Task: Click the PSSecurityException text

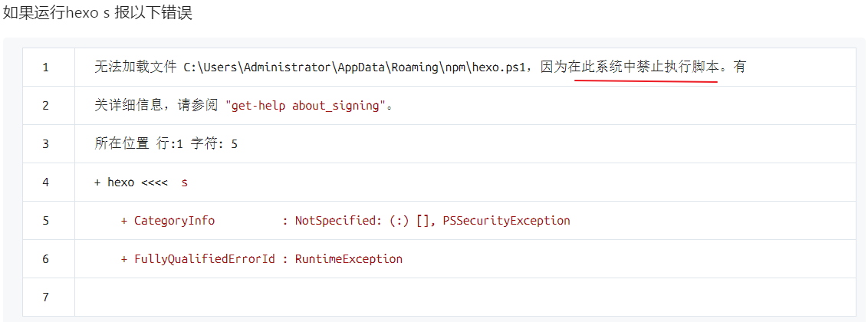Action: [x=506, y=221]
